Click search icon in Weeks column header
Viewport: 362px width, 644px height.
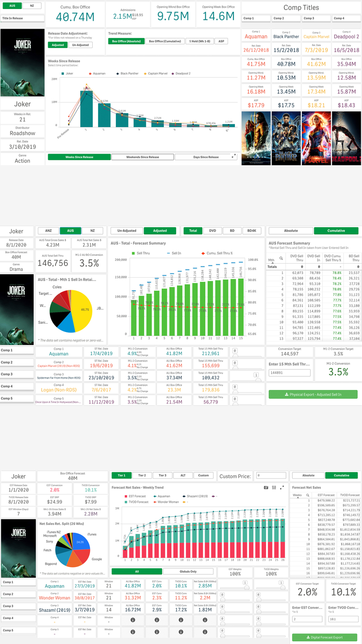(308, 495)
